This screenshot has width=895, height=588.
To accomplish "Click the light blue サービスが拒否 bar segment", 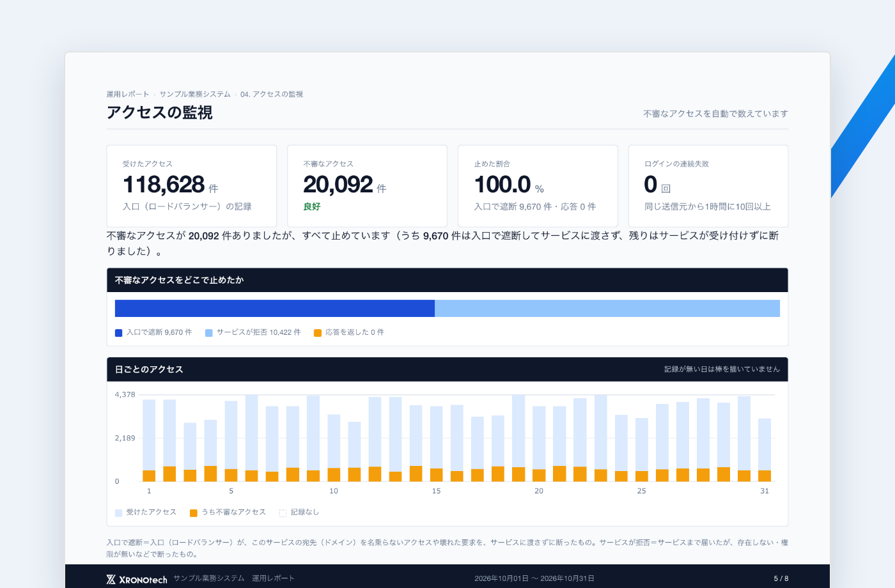I will (607, 308).
